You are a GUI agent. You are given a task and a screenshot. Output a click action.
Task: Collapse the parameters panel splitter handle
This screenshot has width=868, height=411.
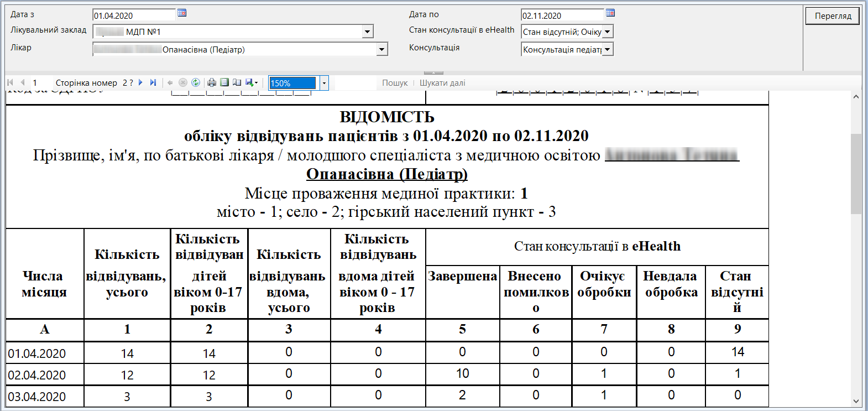[x=433, y=72]
